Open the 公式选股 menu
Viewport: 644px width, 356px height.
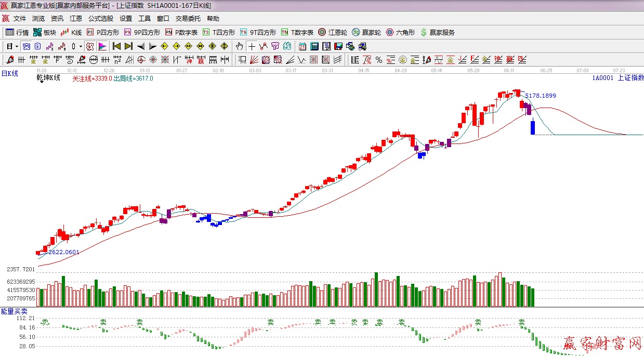[x=100, y=19]
